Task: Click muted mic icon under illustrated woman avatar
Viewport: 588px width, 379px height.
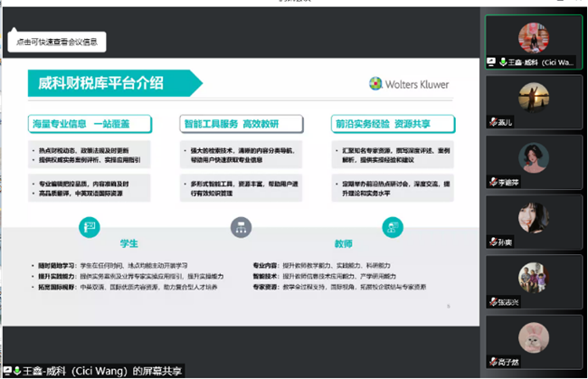Action: [x=494, y=182]
